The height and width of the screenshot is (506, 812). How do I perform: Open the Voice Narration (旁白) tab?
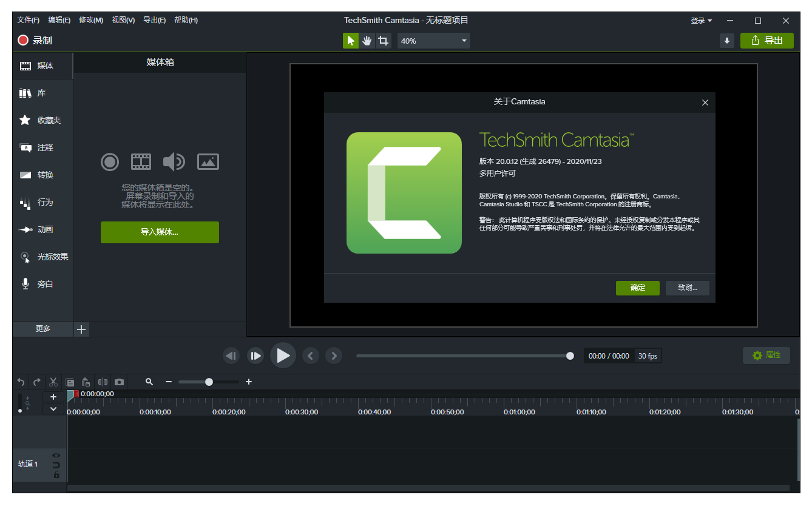[x=43, y=284]
